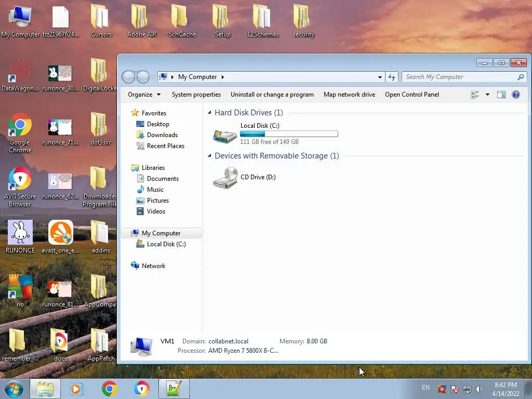
Task: Select the DataWagon desktop shortcut
Action: pyautogui.click(x=20, y=75)
